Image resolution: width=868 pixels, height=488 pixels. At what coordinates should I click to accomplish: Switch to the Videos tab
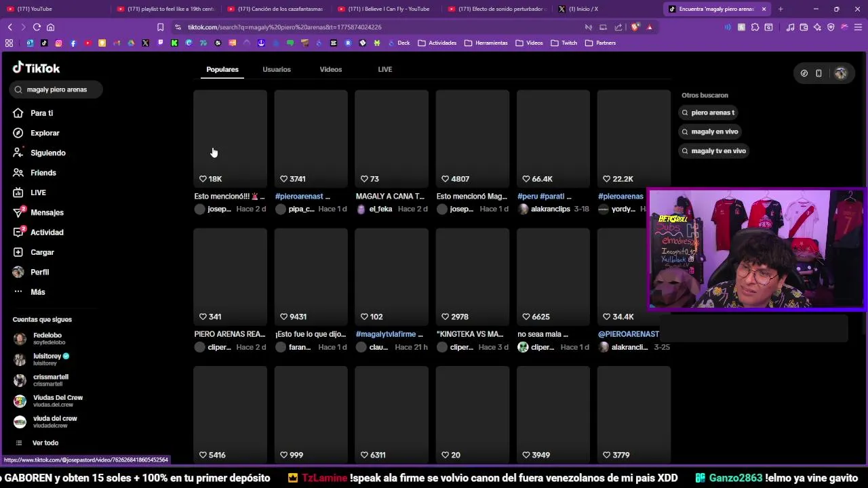(x=331, y=69)
